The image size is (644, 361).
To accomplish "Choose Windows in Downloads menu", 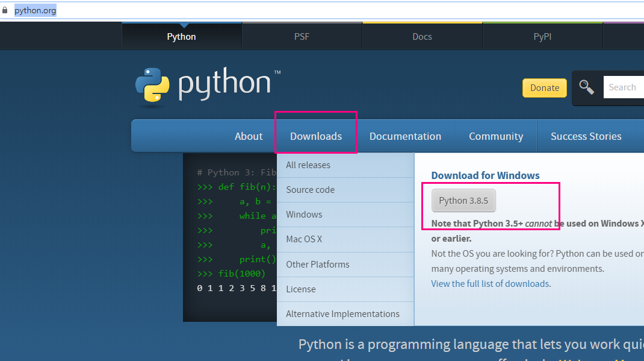I will pyautogui.click(x=345, y=215).
